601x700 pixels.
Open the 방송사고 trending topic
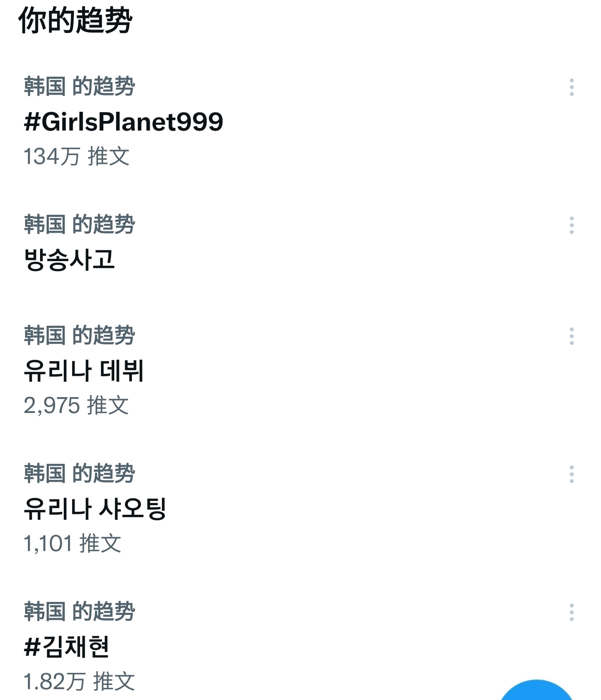tap(69, 259)
